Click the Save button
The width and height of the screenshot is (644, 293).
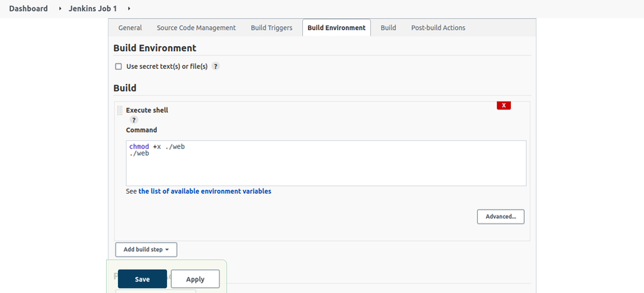tap(142, 279)
